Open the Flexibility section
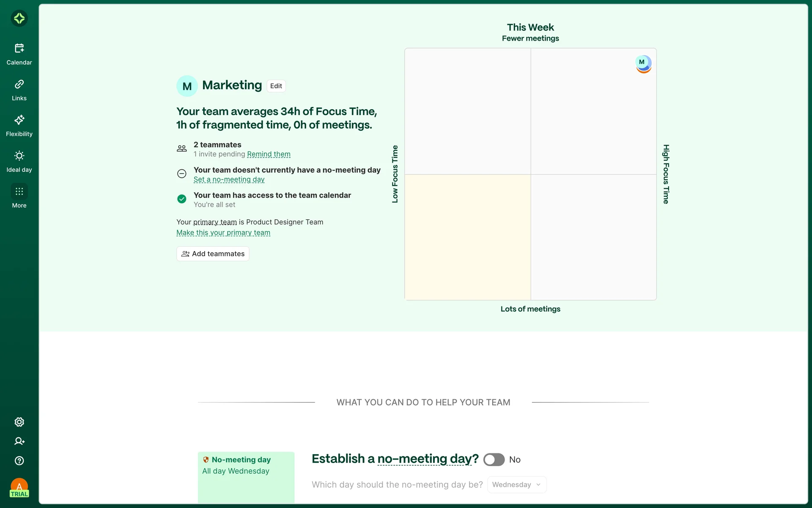Screen dimensions: 812x508 (x=19, y=125)
